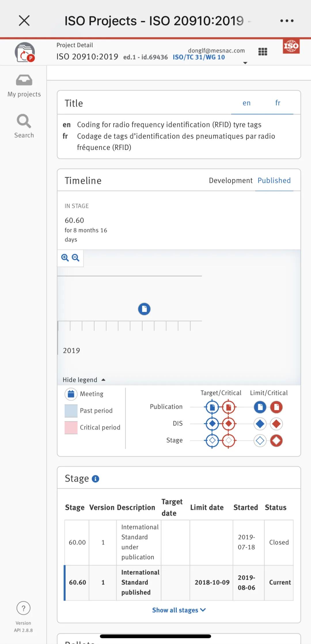Image resolution: width=311 pixels, height=644 pixels.
Task: Zoom out on the timeline
Action: coord(76,258)
